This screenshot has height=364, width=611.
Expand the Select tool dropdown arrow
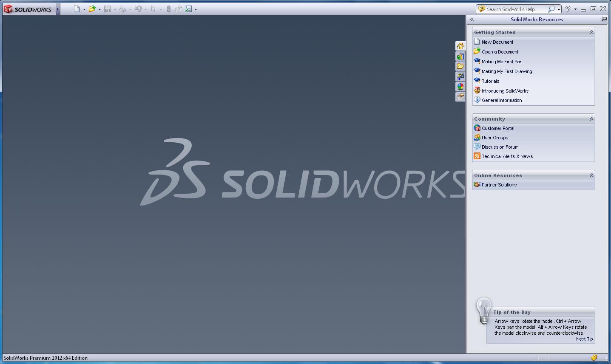(x=161, y=9)
